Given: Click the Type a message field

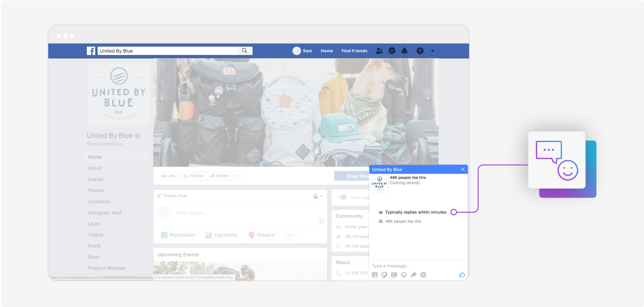Looking at the screenshot, I should 418,266.
